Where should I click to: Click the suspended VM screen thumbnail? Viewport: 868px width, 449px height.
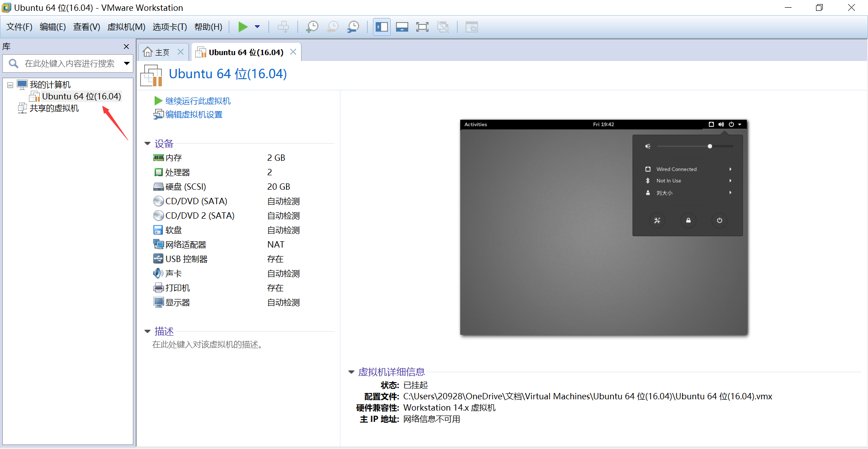pos(604,228)
